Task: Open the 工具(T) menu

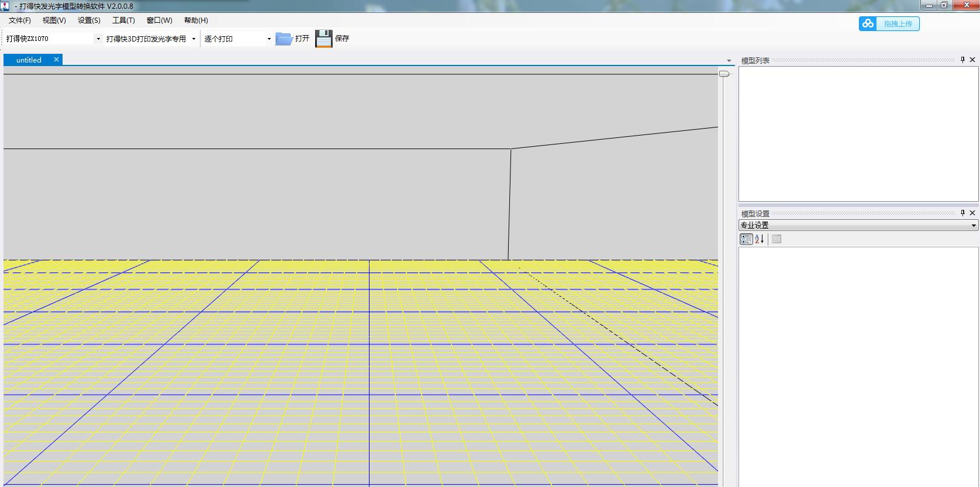Action: (x=123, y=20)
